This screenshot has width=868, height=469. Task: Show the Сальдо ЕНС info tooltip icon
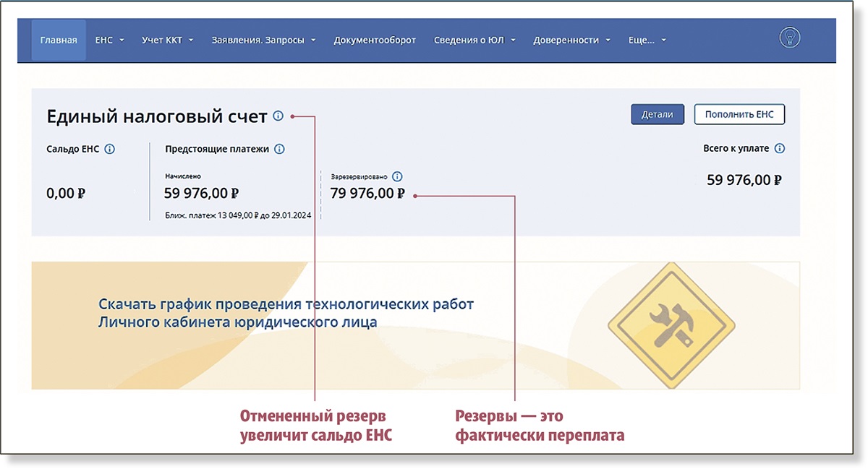pos(109,149)
